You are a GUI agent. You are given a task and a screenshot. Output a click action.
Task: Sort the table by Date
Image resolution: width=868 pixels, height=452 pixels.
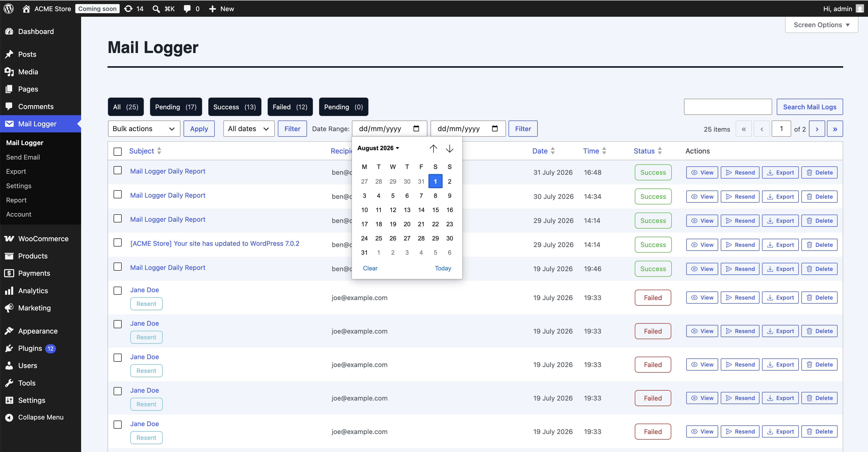(543, 151)
